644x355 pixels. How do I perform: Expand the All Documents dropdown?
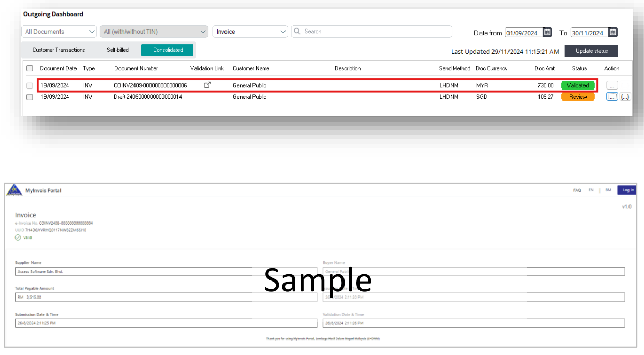(x=59, y=32)
